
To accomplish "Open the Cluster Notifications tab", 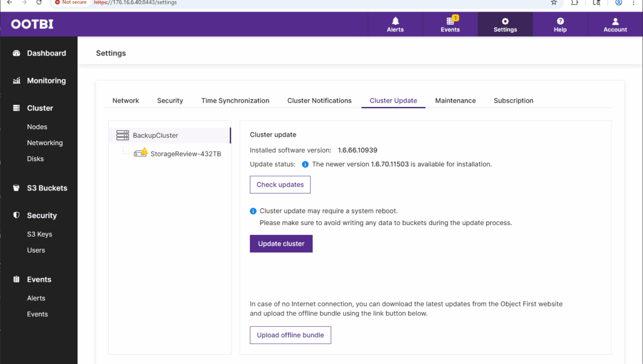I will (319, 100).
